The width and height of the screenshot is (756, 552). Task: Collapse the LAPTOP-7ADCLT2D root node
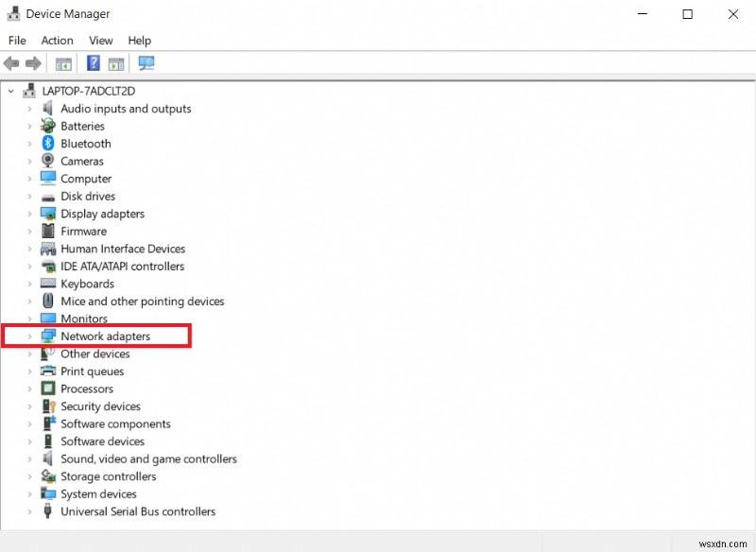(10, 91)
